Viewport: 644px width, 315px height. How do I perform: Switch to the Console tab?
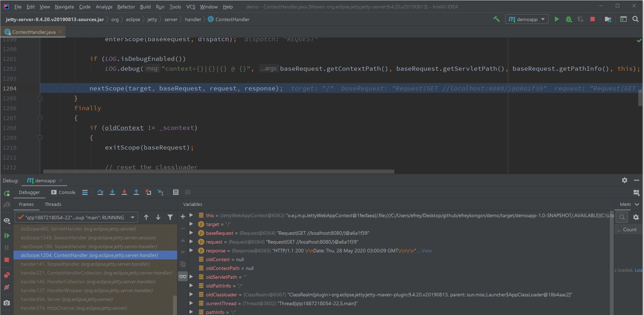[x=63, y=192]
